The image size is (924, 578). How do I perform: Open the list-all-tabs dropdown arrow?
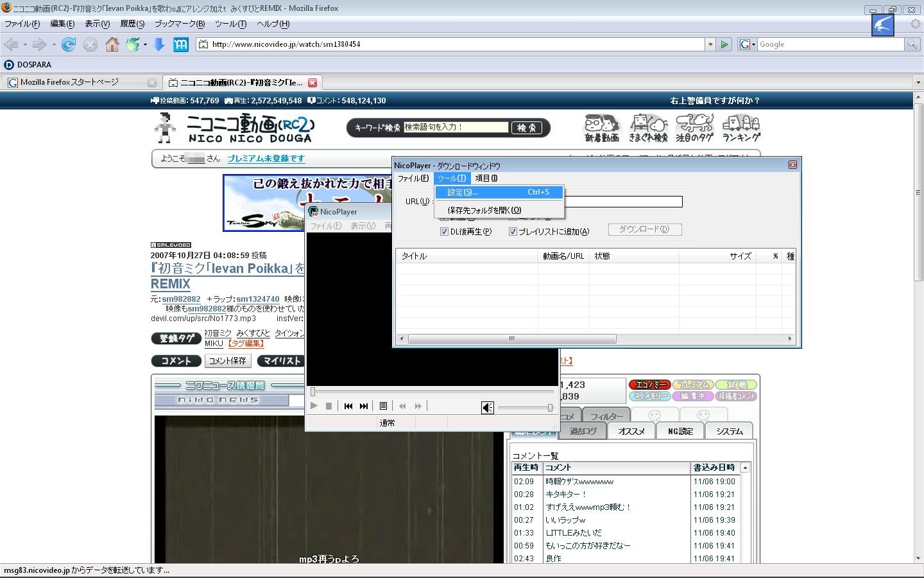918,83
